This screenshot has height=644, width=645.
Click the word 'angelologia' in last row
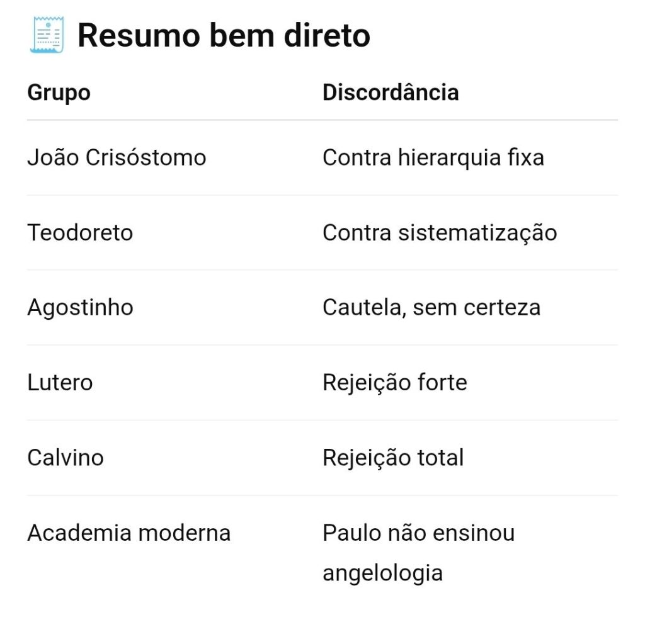coord(382,573)
